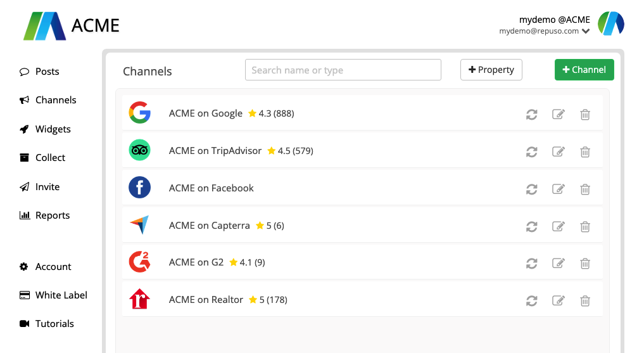Edit the ACME on Realtor channel

click(x=558, y=300)
